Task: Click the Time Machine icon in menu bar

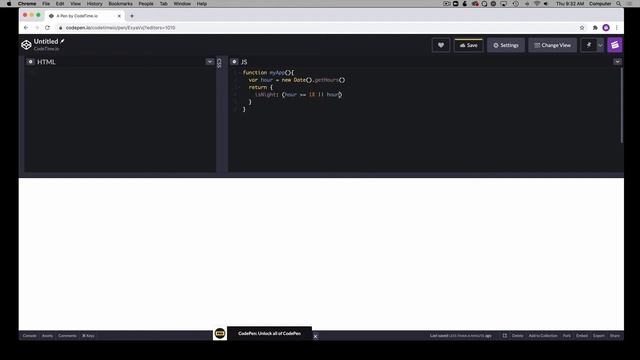Action: pos(516,4)
